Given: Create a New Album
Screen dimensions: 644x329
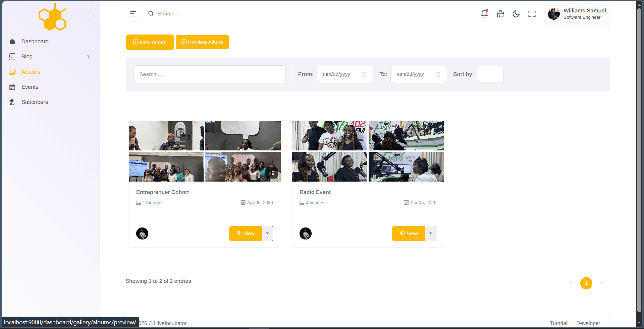Looking at the screenshot, I should click(x=150, y=42).
